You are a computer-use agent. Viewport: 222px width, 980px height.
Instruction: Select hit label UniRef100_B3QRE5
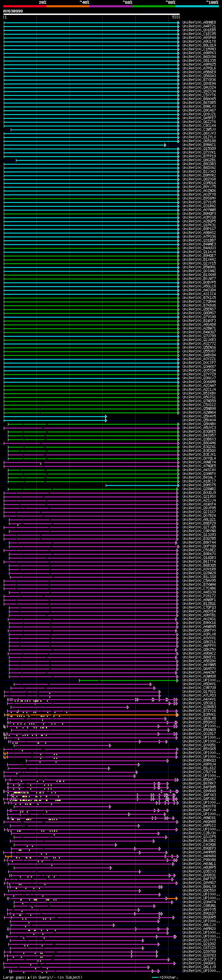click(199, 432)
